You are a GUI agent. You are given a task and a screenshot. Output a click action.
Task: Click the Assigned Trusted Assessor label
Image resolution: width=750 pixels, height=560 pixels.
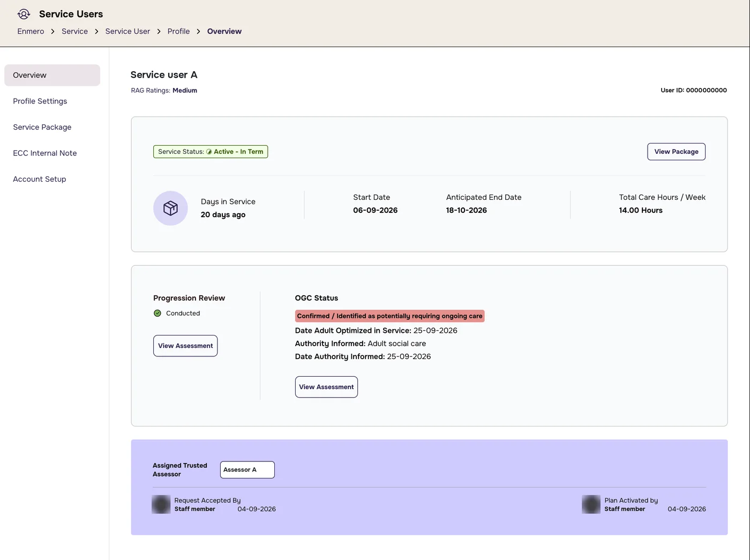click(x=179, y=470)
